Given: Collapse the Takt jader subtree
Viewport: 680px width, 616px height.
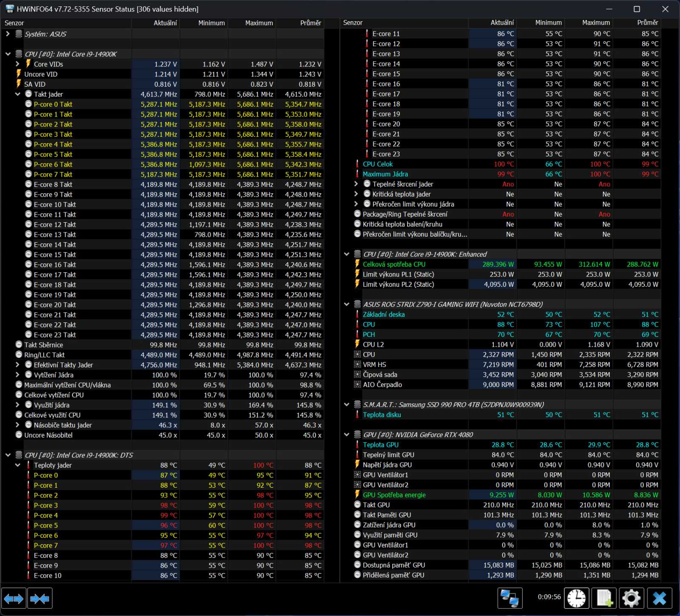Looking at the screenshot, I should [17, 94].
